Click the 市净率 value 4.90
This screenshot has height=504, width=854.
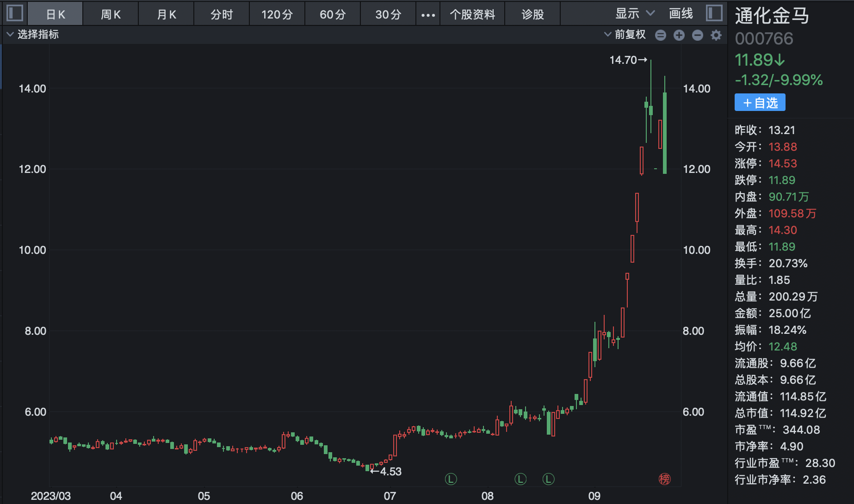tap(792, 447)
